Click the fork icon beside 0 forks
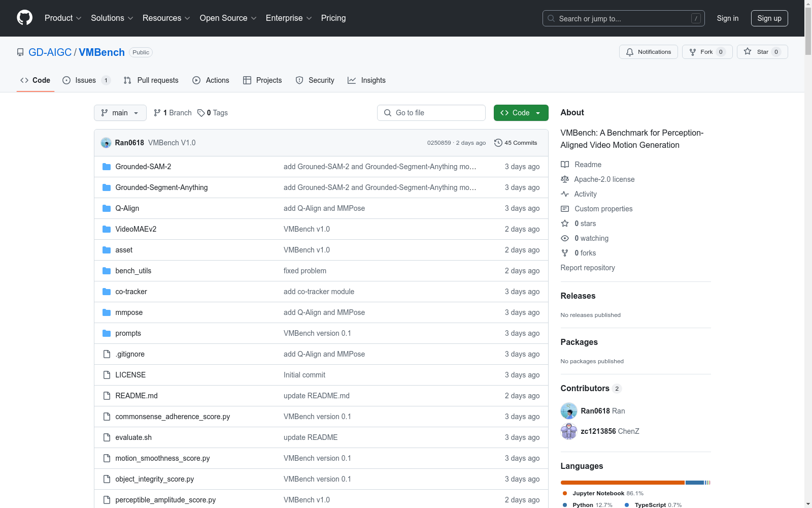 tap(565, 253)
